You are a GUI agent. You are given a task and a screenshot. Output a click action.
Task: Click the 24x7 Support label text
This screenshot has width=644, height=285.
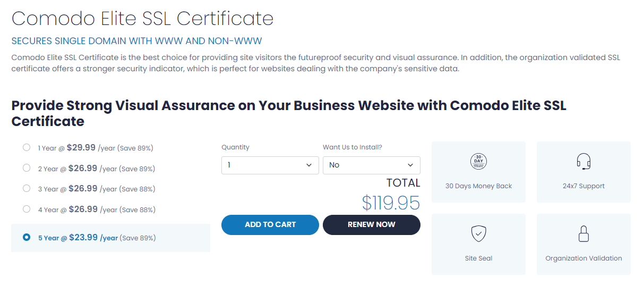(x=584, y=186)
